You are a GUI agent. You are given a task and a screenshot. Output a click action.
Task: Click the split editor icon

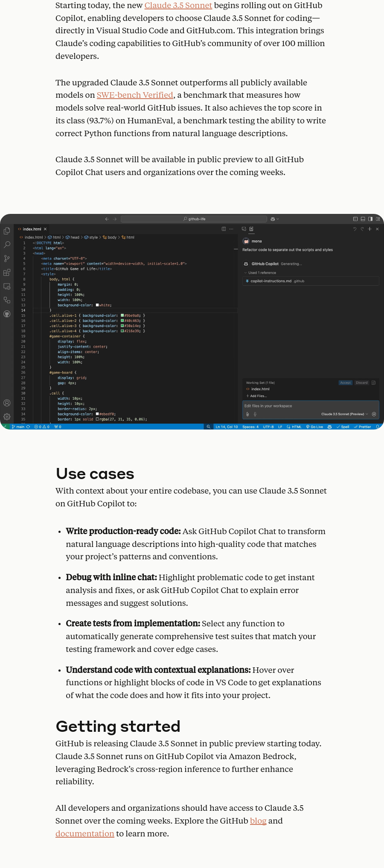point(224,229)
